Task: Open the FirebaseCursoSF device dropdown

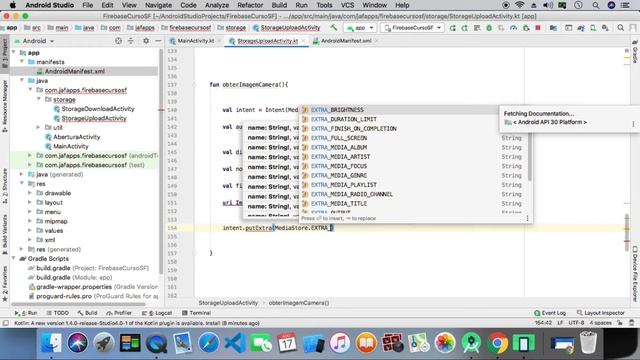Action: (x=412, y=28)
